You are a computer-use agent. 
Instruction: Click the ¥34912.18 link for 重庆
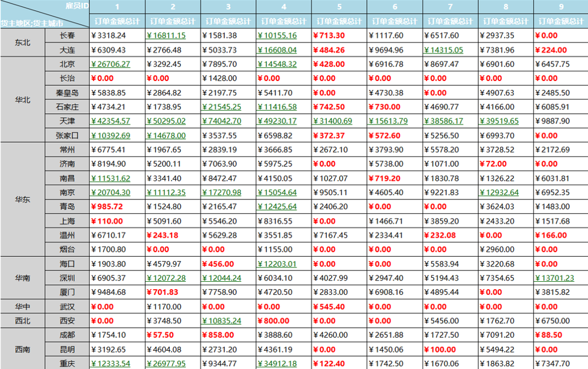click(277, 363)
